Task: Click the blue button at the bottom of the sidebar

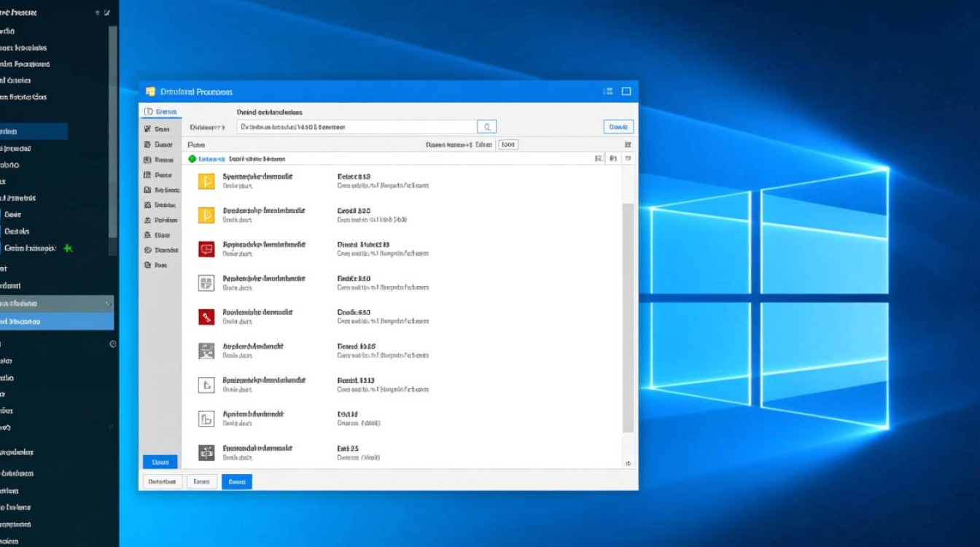Action: click(160, 462)
